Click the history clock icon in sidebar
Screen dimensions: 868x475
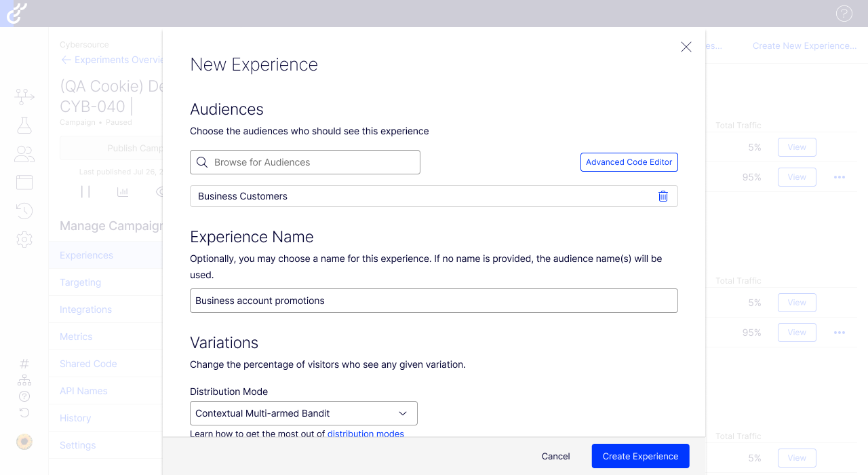pyautogui.click(x=24, y=211)
